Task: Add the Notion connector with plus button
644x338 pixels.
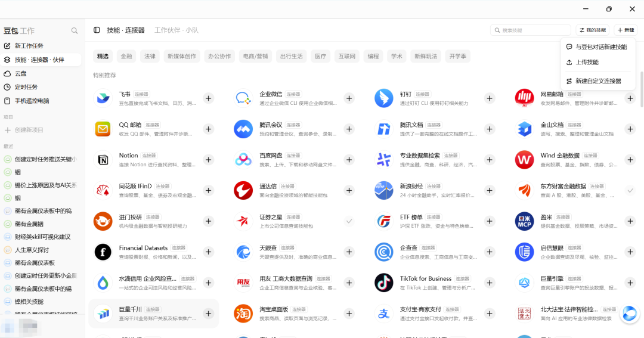Action: pyautogui.click(x=209, y=160)
